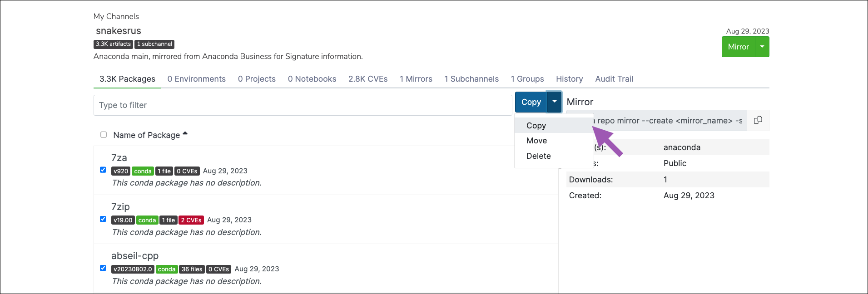Click the green Mirror button
Image resolution: width=868 pixels, height=294 pixels.
[x=738, y=47]
